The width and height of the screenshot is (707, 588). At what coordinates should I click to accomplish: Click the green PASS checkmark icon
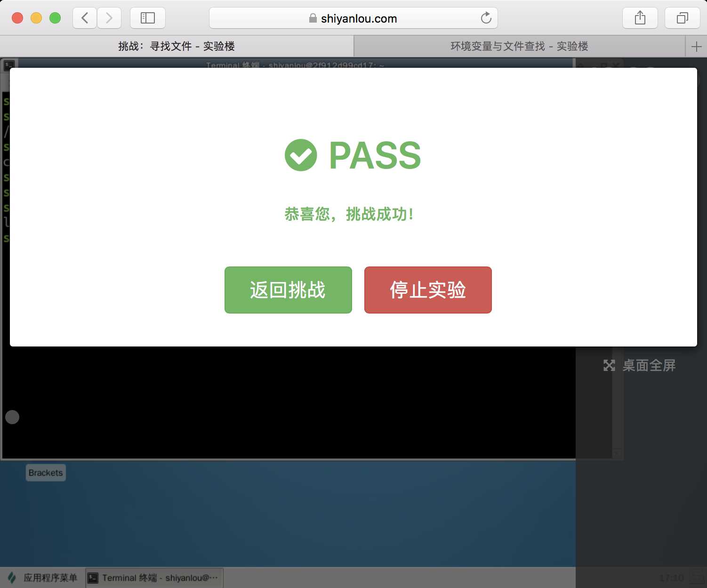[x=301, y=155]
